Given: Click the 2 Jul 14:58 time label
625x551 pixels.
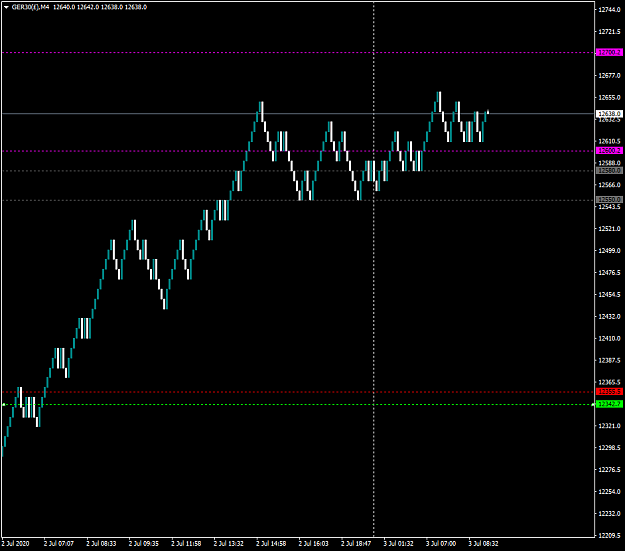Looking at the screenshot, I should [271, 543].
